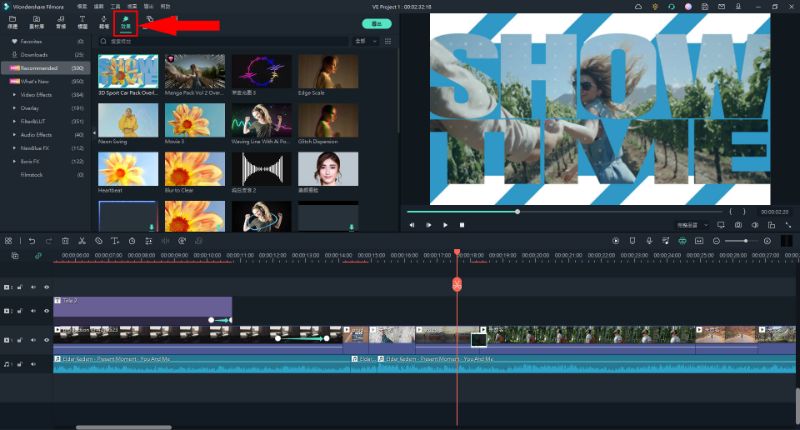Click the Undo icon in timeline toolbar

pyautogui.click(x=32, y=241)
